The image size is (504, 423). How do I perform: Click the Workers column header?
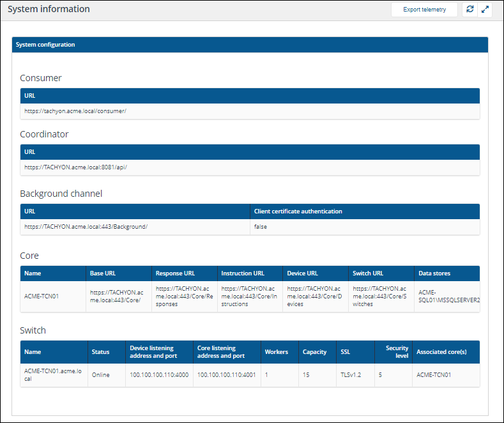(277, 352)
